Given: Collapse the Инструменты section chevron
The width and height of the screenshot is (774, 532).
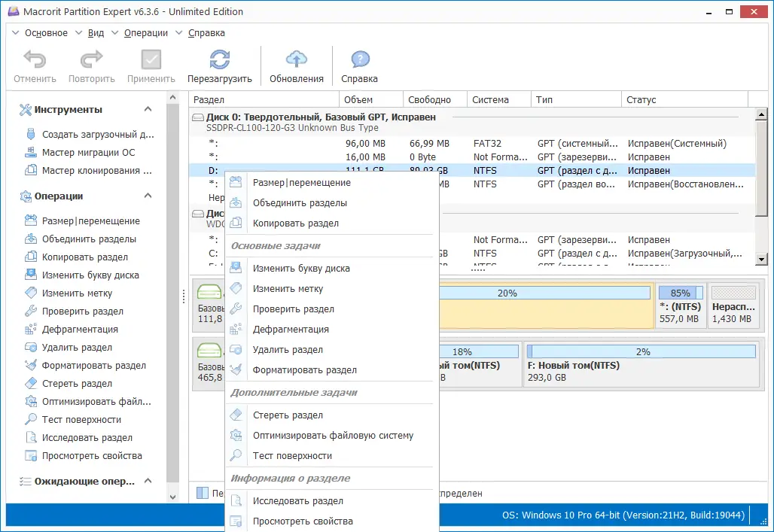Looking at the screenshot, I should (148, 110).
